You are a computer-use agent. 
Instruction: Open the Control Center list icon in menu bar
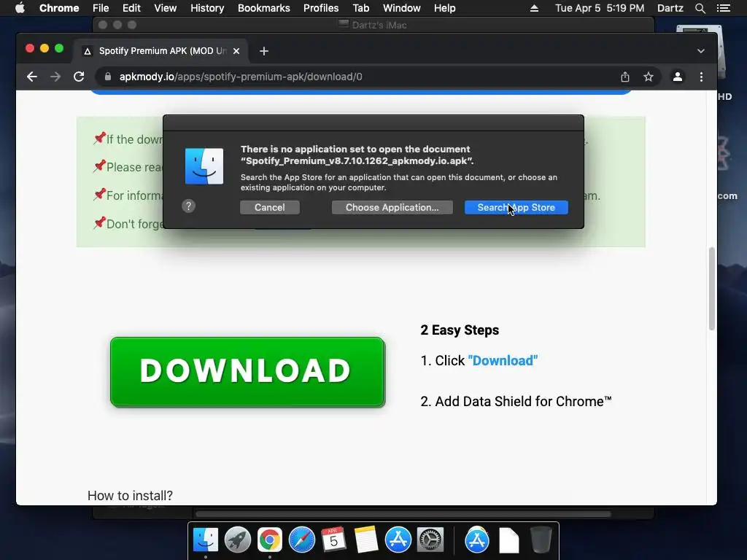coord(723,8)
